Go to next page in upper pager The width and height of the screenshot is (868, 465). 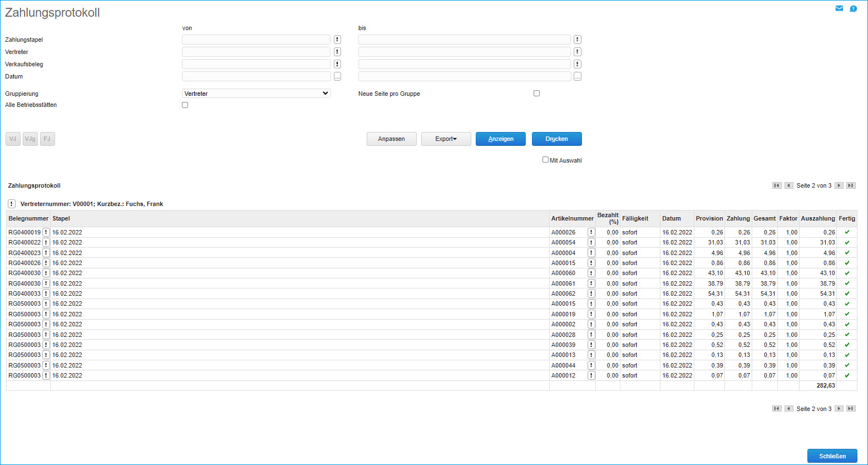click(839, 185)
